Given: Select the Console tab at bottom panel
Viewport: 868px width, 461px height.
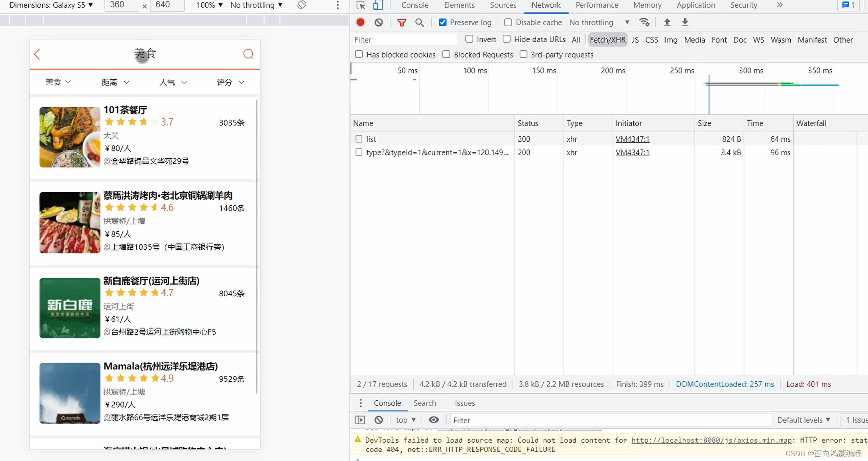Looking at the screenshot, I should tap(387, 402).
